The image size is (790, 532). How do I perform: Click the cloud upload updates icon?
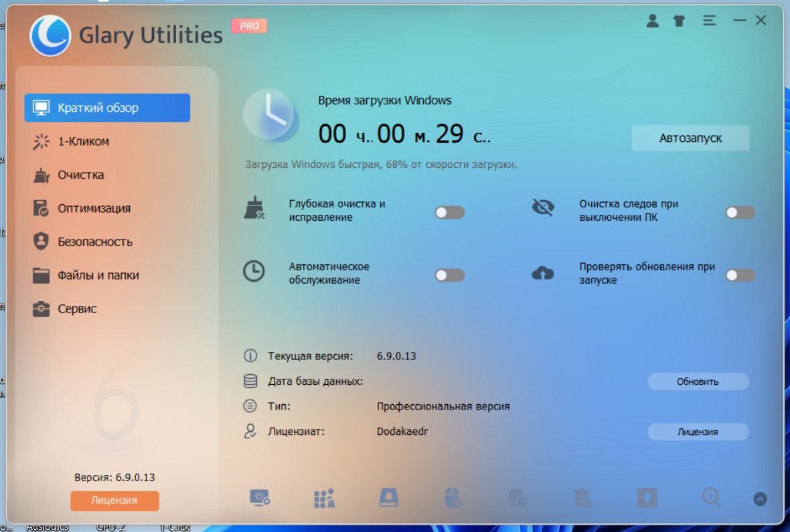(x=542, y=273)
